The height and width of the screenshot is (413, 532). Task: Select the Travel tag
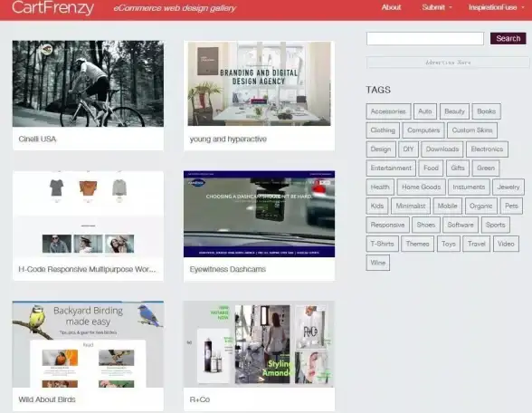click(x=477, y=244)
